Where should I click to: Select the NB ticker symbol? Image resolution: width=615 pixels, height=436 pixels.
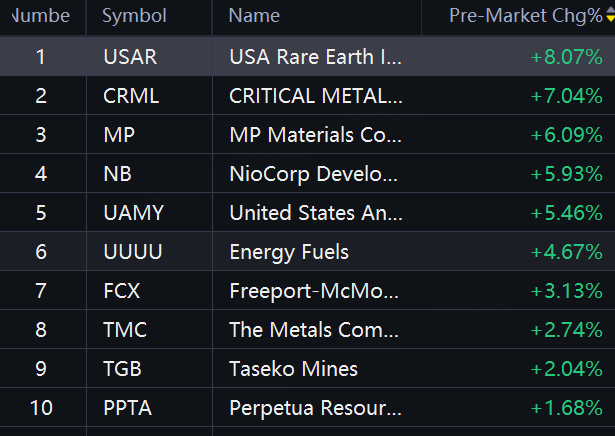(117, 174)
